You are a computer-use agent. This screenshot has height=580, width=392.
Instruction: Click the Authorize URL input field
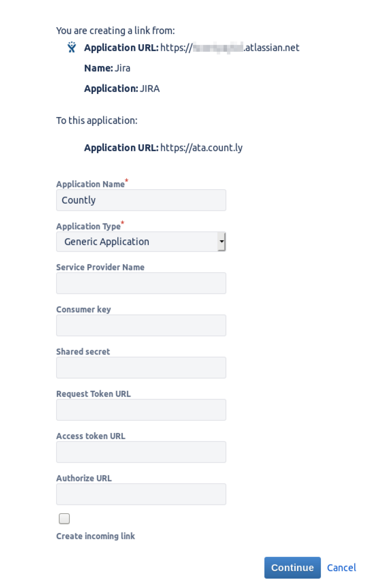(x=141, y=494)
